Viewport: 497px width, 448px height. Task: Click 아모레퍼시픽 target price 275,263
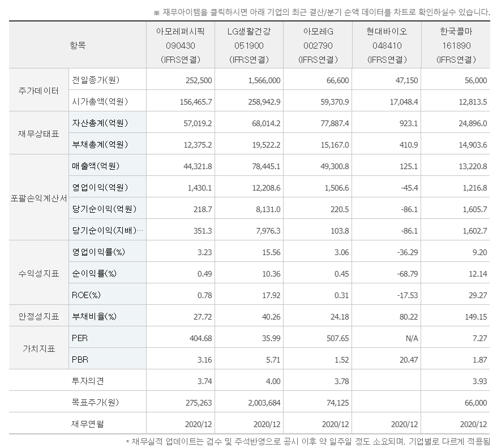pos(199,403)
